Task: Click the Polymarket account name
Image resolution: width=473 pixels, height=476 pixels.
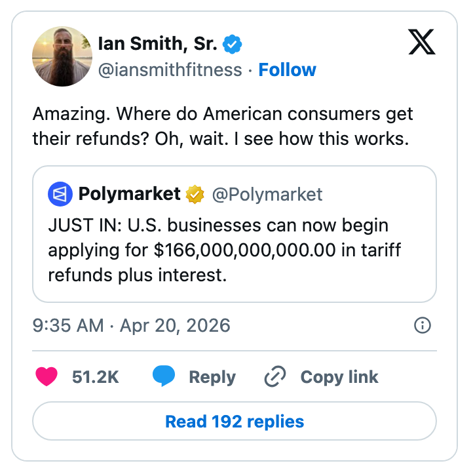Action: point(130,194)
